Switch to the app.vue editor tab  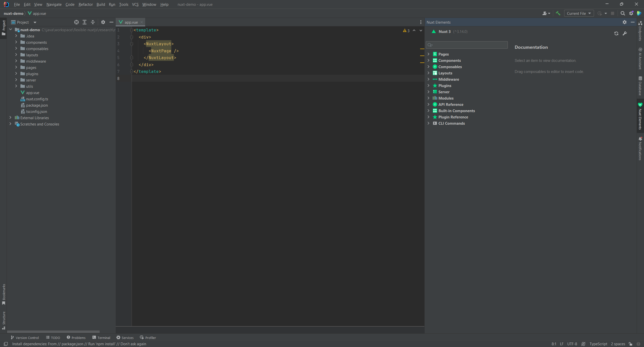coord(131,22)
